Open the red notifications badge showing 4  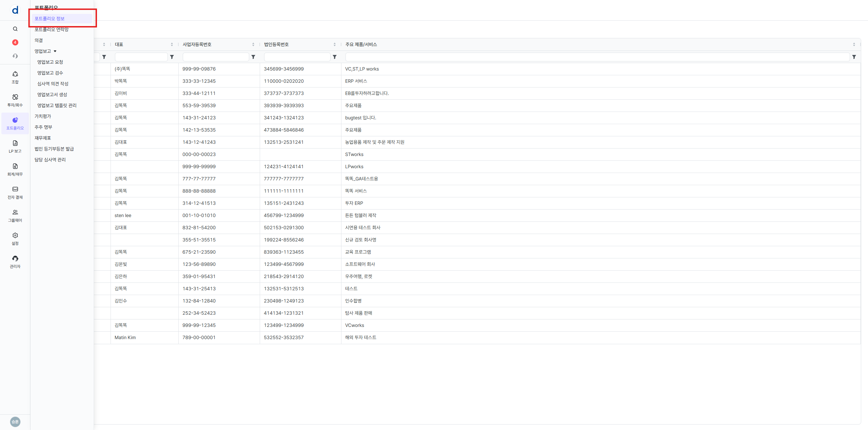pyautogui.click(x=15, y=42)
